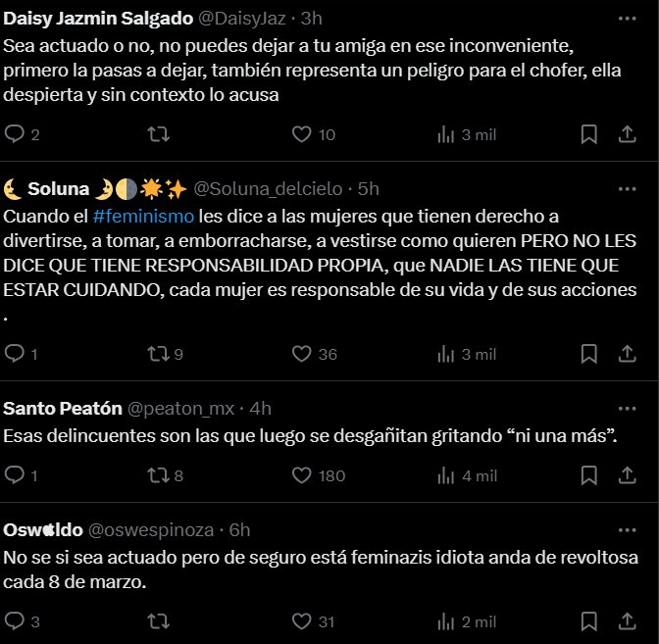Retweet Daisy Jazmin Salgado's post
659x644 pixels.
[159, 134]
